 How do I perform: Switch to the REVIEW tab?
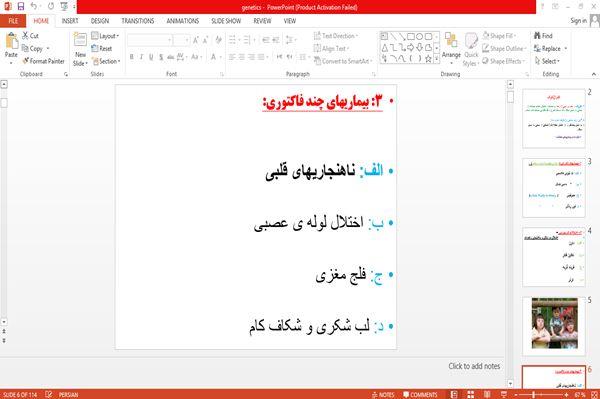point(262,21)
